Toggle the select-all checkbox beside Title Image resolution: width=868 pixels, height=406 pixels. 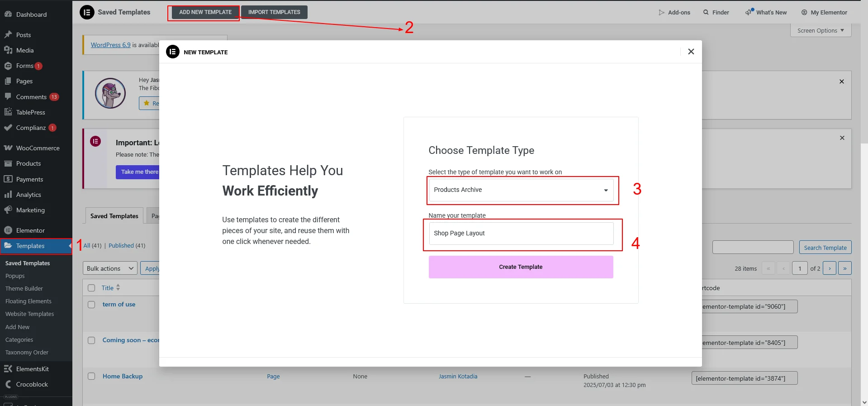[91, 288]
